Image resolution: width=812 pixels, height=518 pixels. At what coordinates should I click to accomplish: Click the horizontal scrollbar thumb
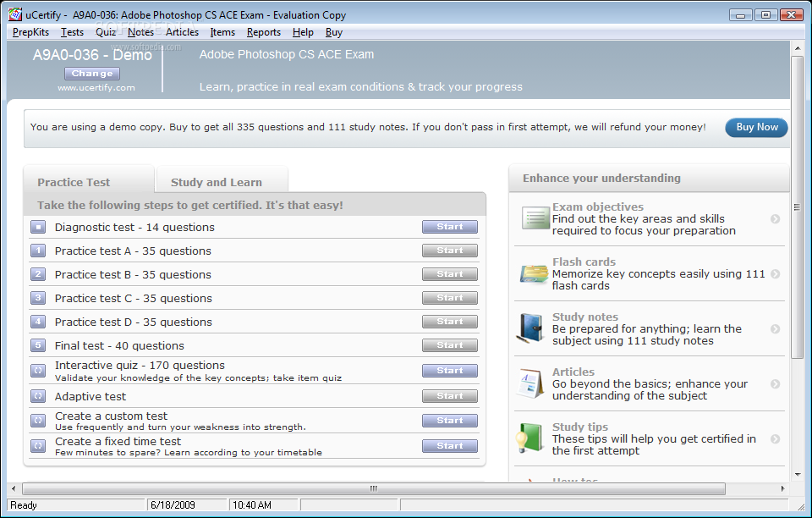point(373,488)
